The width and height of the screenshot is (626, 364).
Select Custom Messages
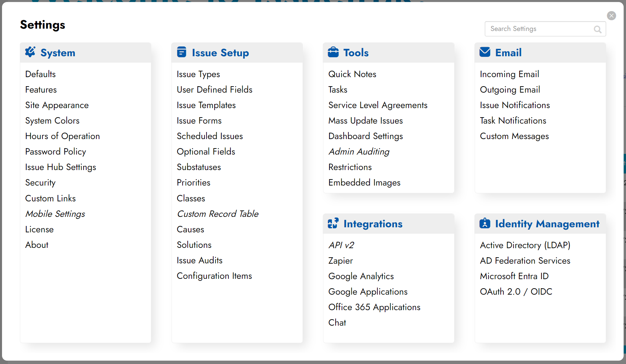(x=514, y=136)
